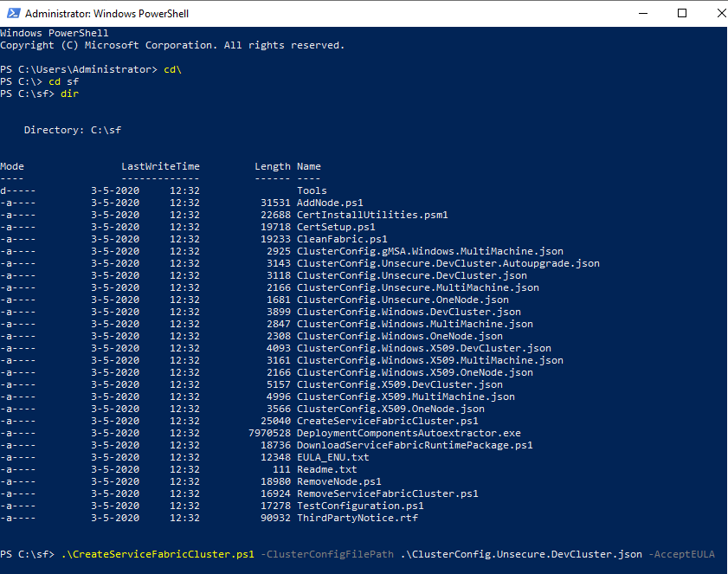Image resolution: width=728 pixels, height=574 pixels.
Task: Click ClusterConfig.gMSA.Windows.MultiMachine.json entry
Action: click(x=430, y=251)
